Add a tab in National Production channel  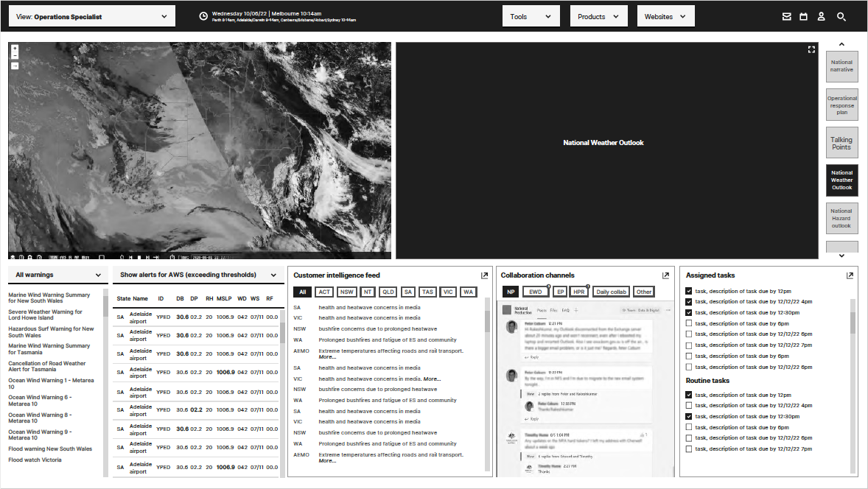tap(575, 310)
